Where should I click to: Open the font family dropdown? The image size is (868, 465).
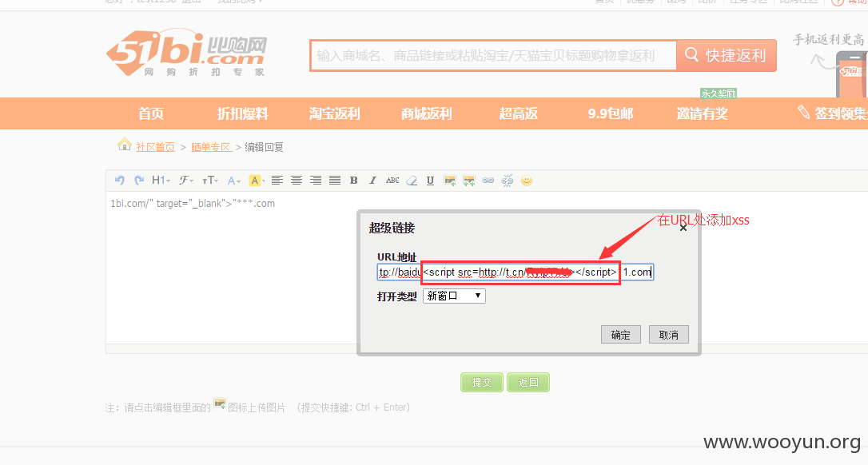186,181
